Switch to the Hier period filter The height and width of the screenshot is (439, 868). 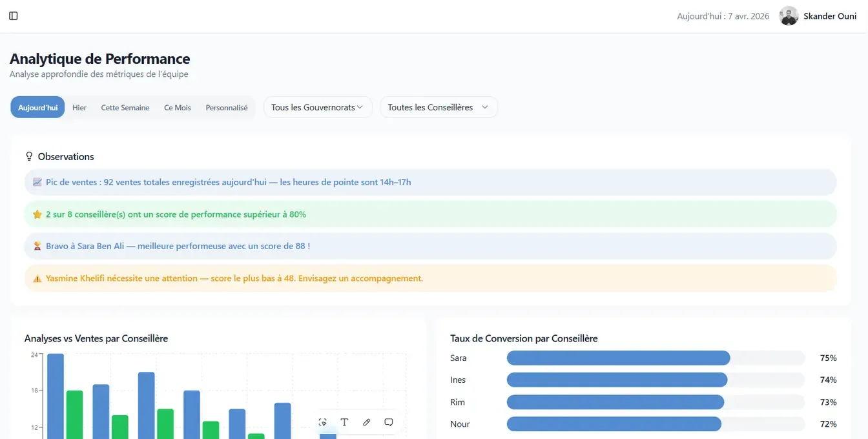click(x=79, y=107)
